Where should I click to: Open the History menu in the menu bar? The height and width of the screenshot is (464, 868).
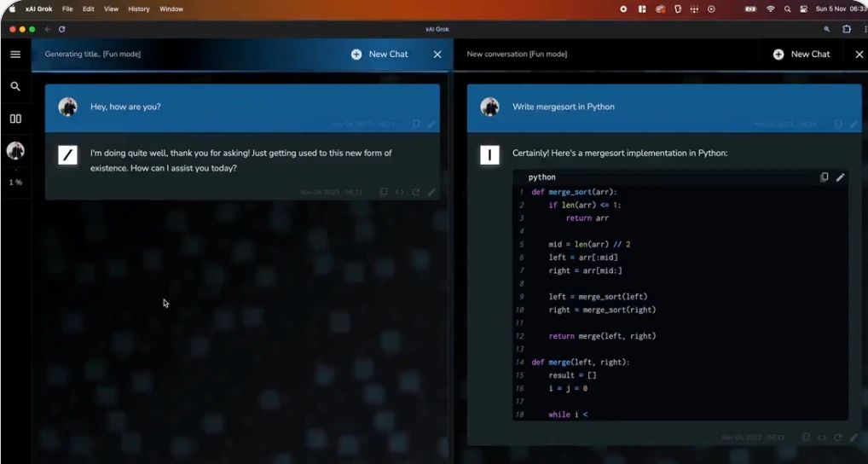pos(138,9)
